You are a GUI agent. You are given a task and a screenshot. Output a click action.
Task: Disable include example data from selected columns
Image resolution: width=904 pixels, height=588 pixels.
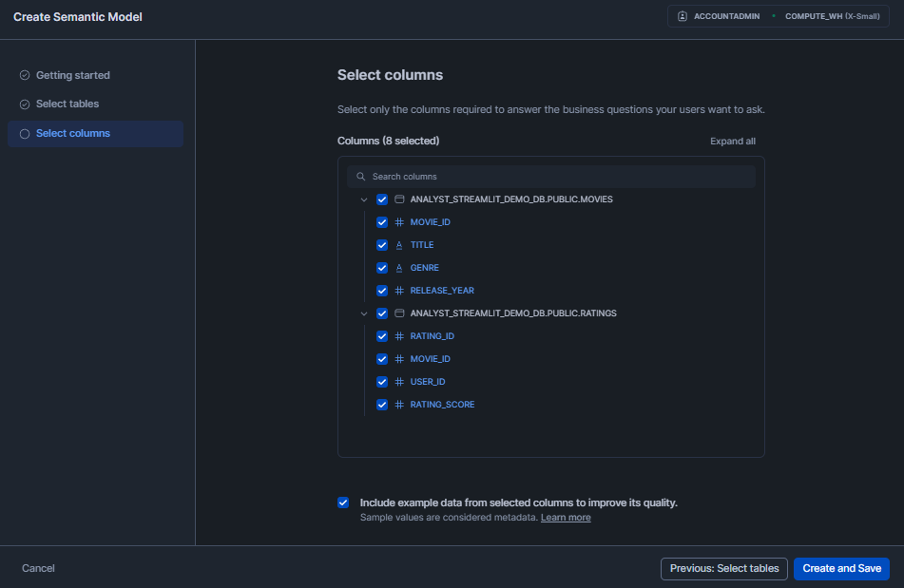click(343, 503)
